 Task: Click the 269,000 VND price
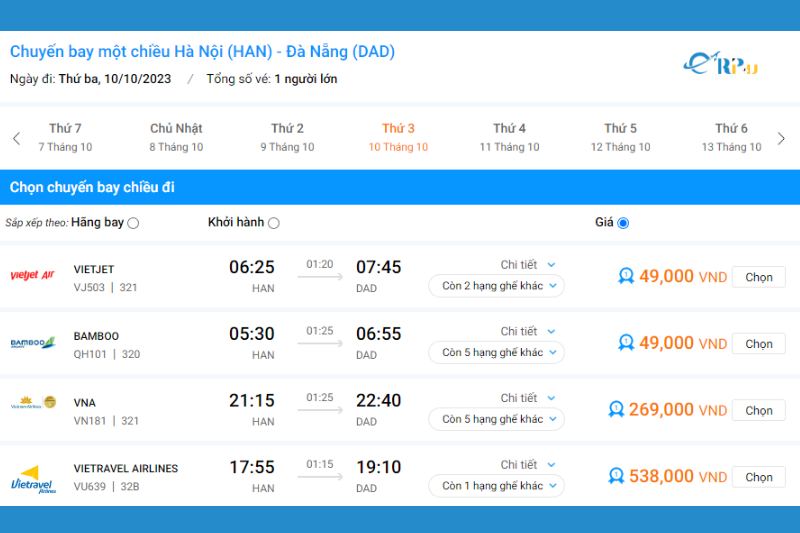[678, 409]
